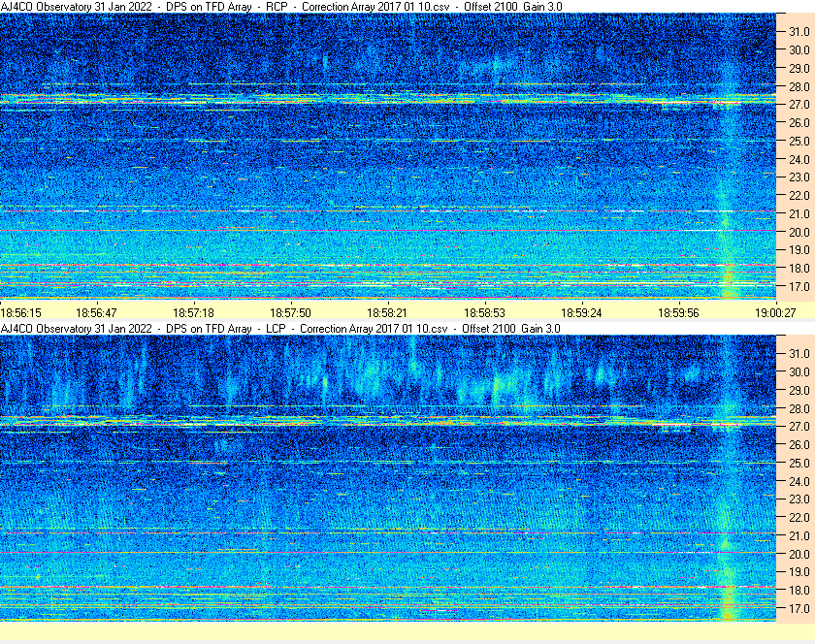Image resolution: width=815 pixels, height=644 pixels.
Task: Select the 28.0 tick label on LCP plot
Action: tap(799, 408)
